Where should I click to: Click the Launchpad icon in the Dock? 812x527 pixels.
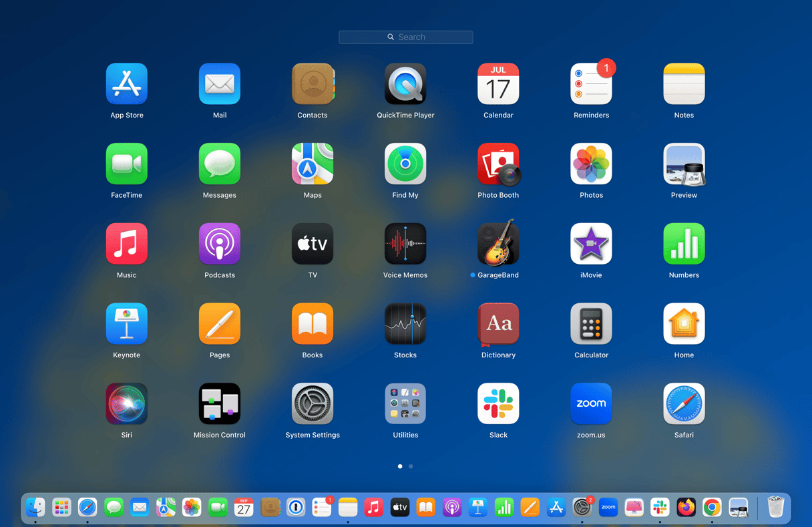(x=61, y=508)
